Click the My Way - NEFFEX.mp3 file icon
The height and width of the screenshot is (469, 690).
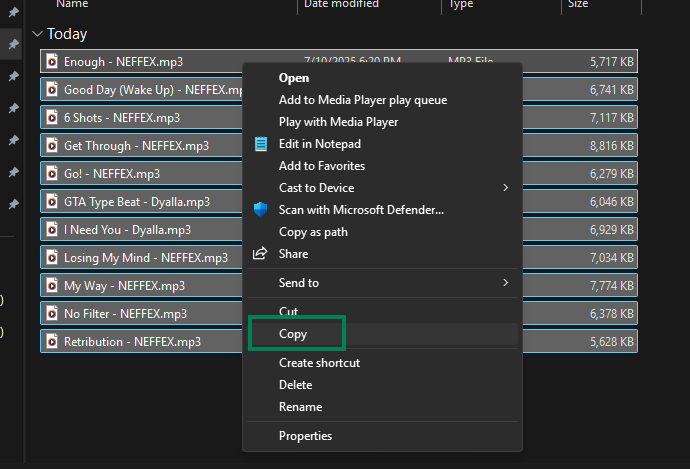tap(52, 286)
